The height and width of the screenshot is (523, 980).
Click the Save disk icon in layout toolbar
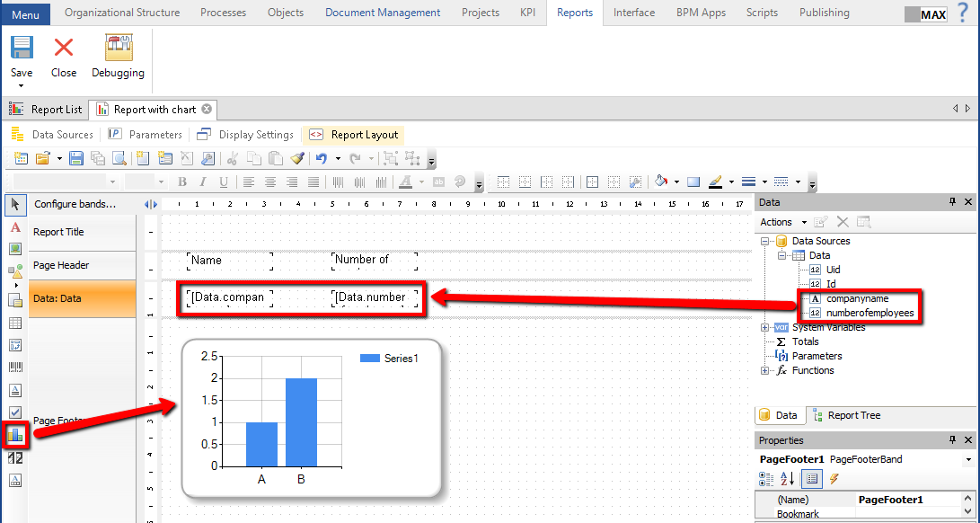(x=76, y=159)
